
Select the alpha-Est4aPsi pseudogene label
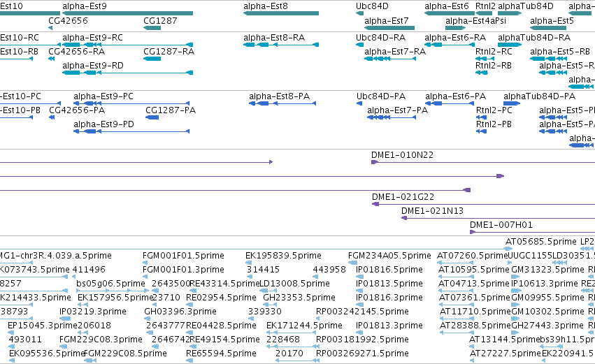tap(475, 21)
